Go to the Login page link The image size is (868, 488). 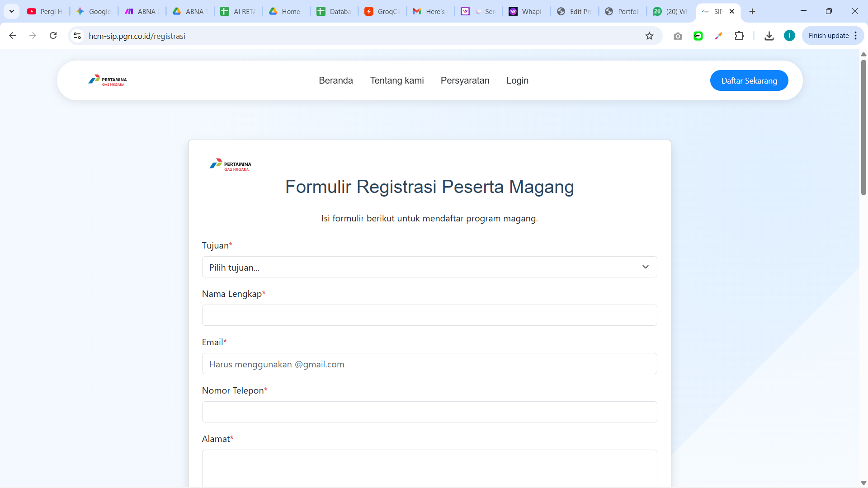tap(517, 80)
